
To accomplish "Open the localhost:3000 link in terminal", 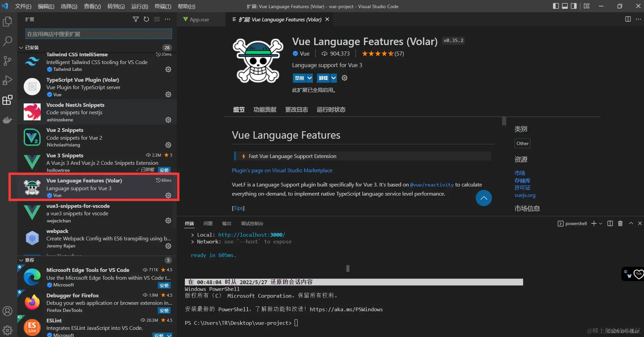I will pos(252,235).
